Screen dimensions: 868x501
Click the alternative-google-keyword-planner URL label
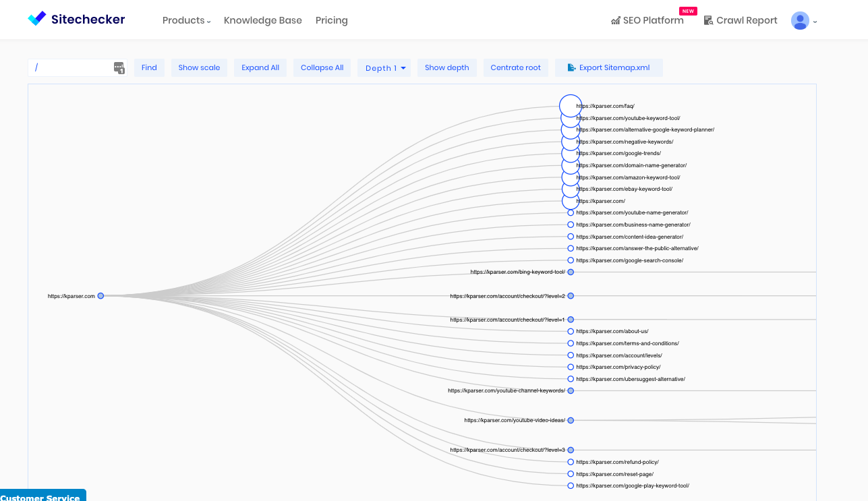[645, 129]
